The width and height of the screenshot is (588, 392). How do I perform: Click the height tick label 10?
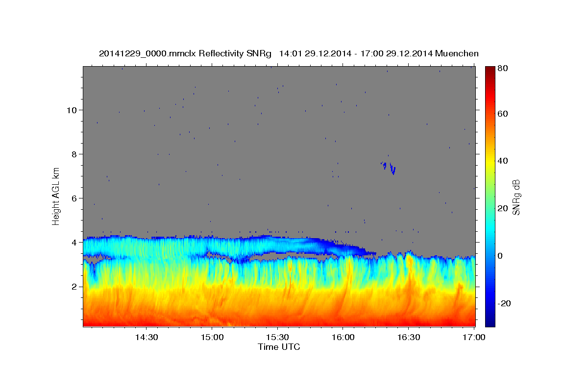[x=72, y=110]
